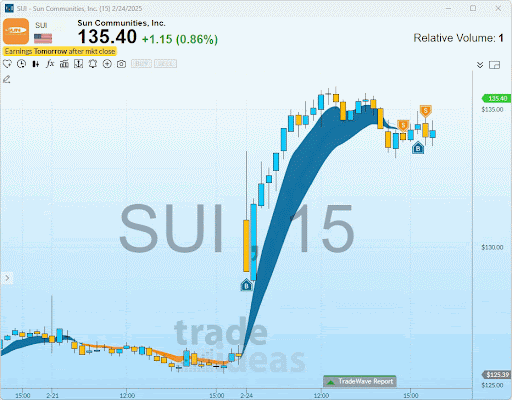Image resolution: width=512 pixels, height=400 pixels.
Task: Click the Sun Communities, Inc. company name
Action: [x=121, y=23]
